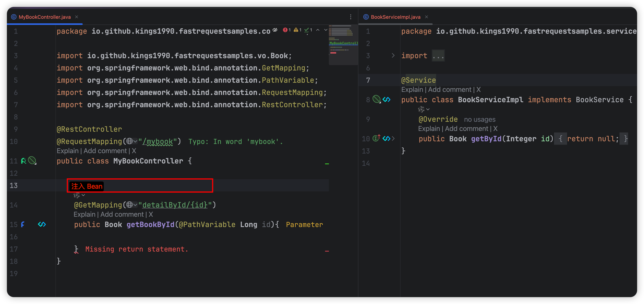Click the red error count indicator

point(287,30)
